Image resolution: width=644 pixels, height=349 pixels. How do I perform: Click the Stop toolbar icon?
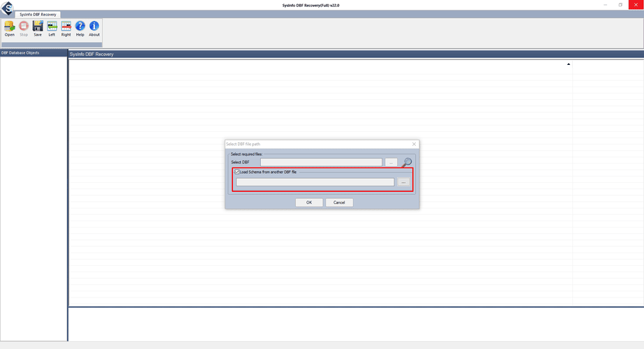[x=24, y=29]
